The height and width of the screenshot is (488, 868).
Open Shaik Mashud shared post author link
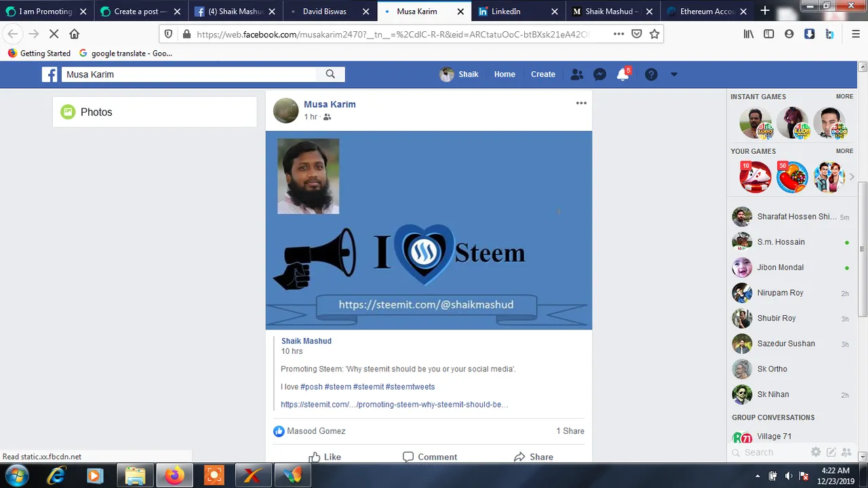tap(307, 341)
